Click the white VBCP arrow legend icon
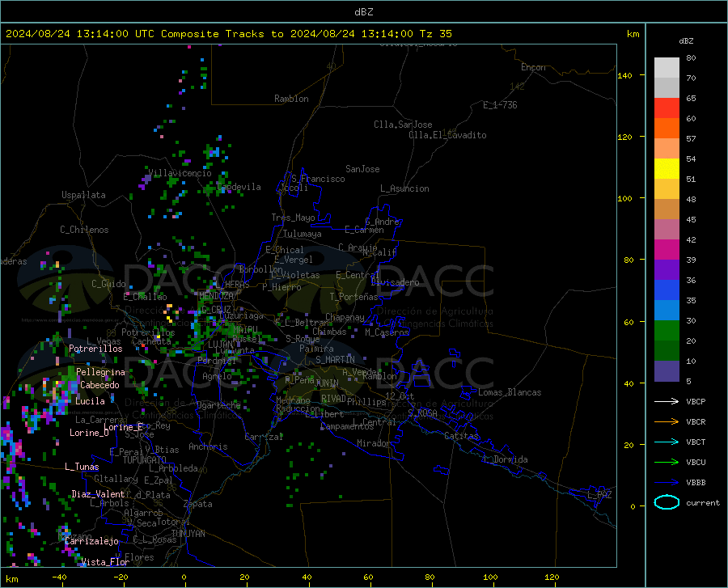Viewport: 728px width, 588px height. [x=667, y=401]
